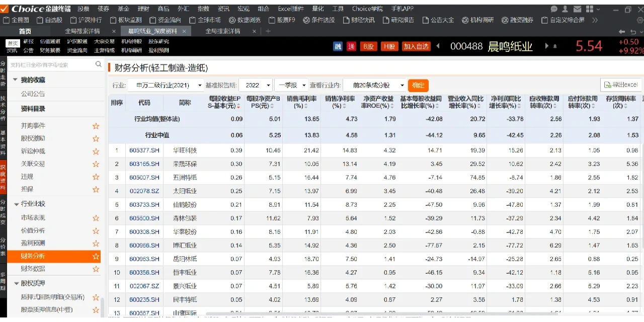The height and width of the screenshot is (322, 644).
Task: Open toolbar 机构调研 next to 公告大全
Action: coord(478,20)
